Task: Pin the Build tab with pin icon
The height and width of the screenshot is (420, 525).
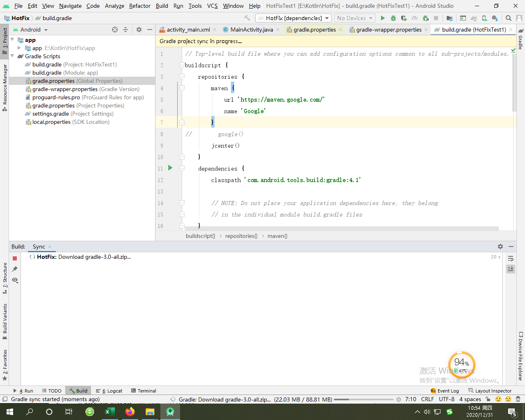Action: coord(15,269)
